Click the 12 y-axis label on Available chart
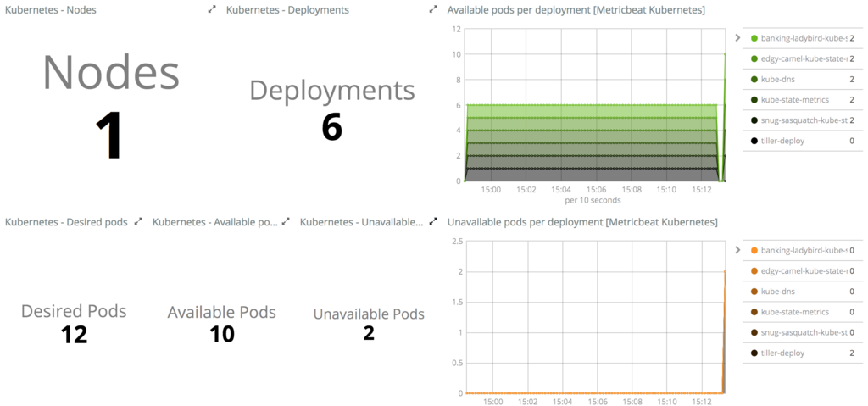Screen dimensions: 868x406 457,29
